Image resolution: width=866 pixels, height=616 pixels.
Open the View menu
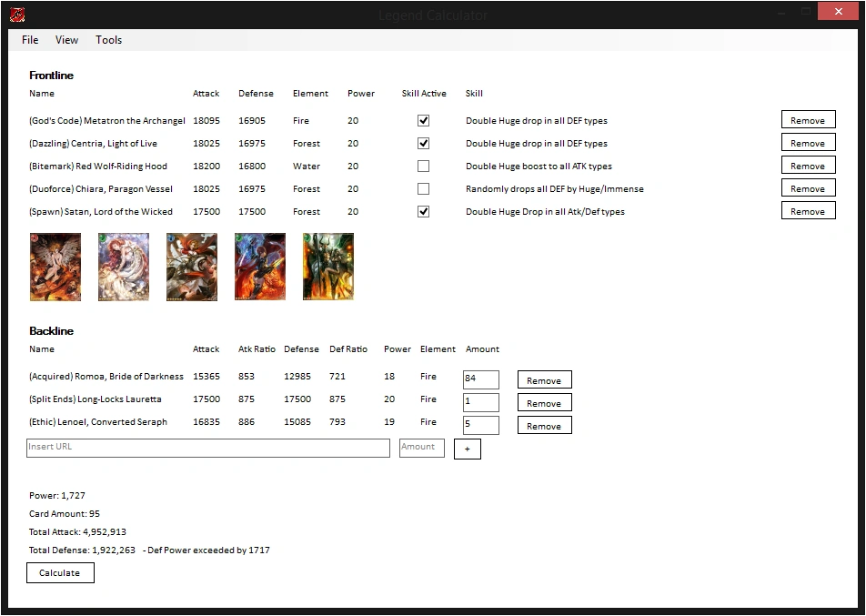coord(66,39)
